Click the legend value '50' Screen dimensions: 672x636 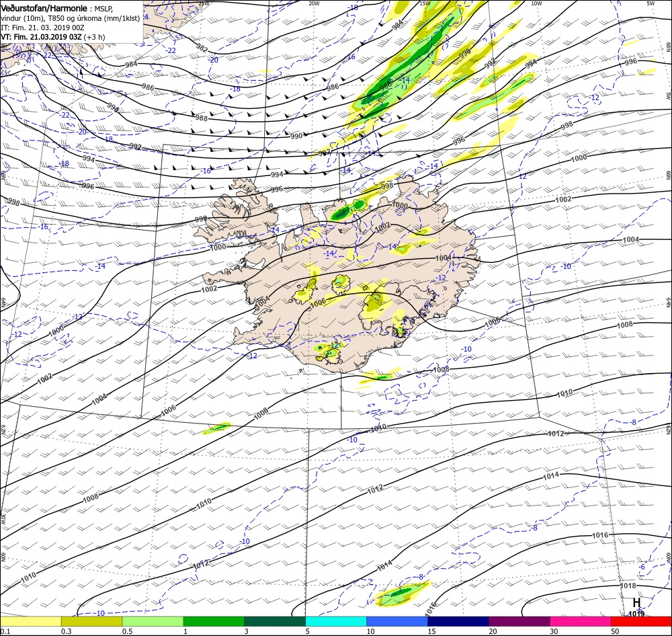[615, 631]
